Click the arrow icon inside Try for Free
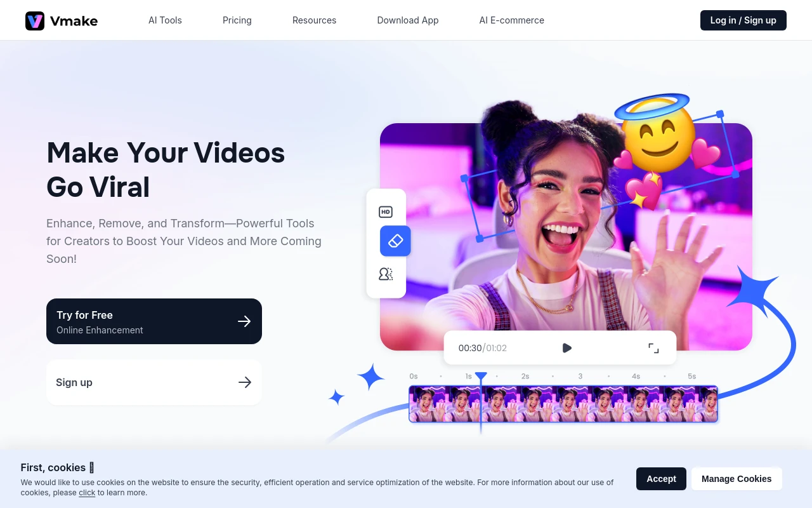This screenshot has width=812, height=508. click(x=244, y=321)
